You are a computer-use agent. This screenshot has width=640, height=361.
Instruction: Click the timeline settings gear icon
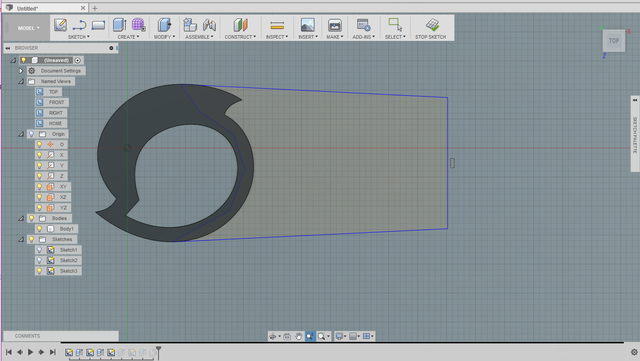[634, 352]
